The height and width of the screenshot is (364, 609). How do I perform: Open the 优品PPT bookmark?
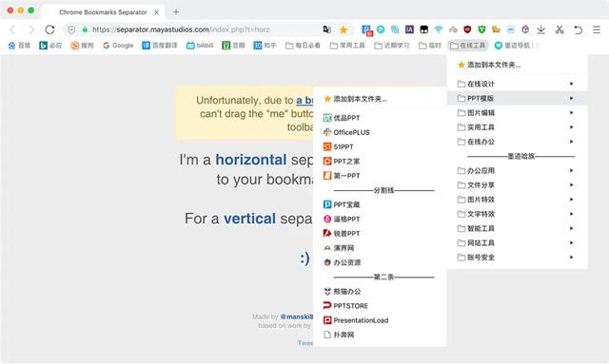click(380, 118)
